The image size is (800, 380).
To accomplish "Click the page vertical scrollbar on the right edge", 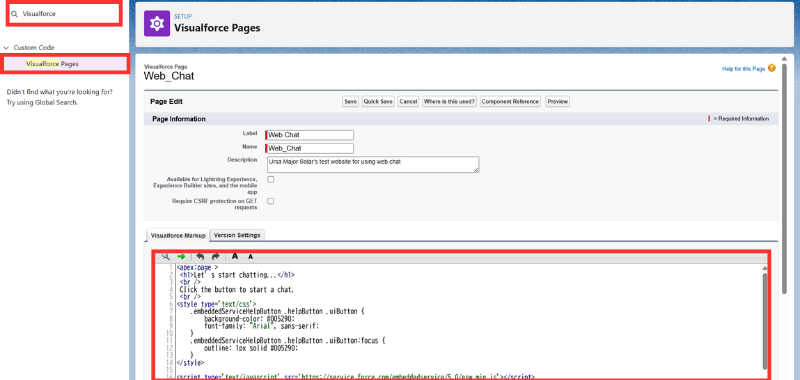I will coord(784,178).
